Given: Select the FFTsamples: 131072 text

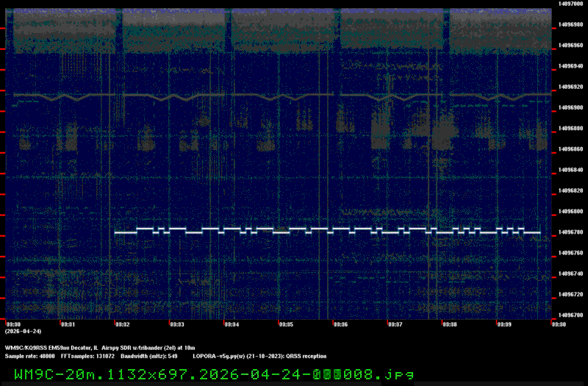Looking at the screenshot, I should (x=87, y=357).
